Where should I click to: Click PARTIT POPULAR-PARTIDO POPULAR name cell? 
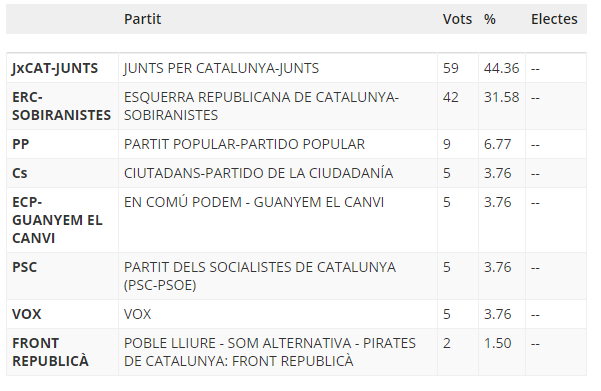[x=278, y=144]
